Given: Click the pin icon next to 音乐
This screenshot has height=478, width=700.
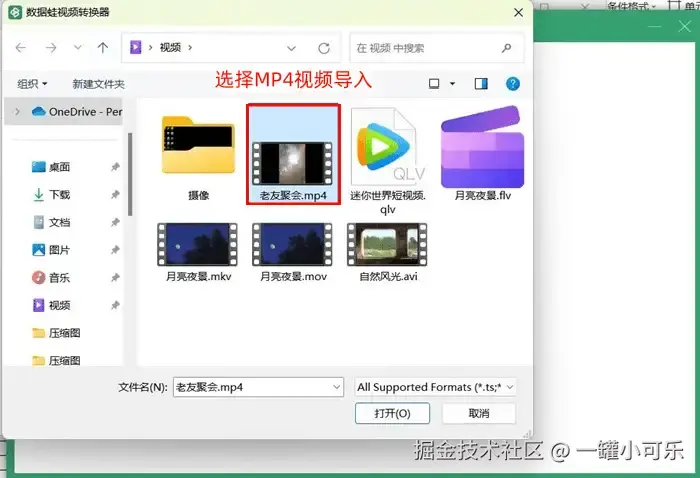Looking at the screenshot, I should [115, 278].
